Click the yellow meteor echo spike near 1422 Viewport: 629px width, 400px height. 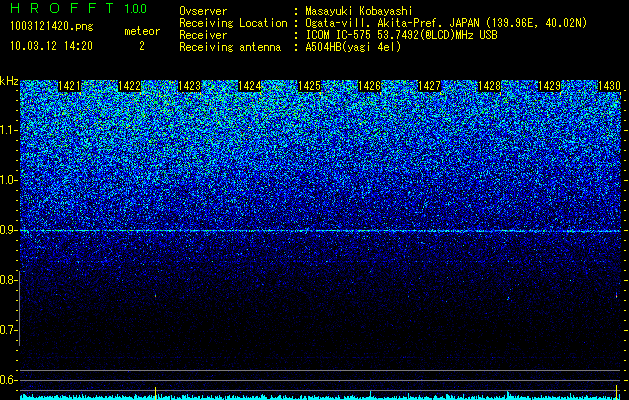point(155,392)
